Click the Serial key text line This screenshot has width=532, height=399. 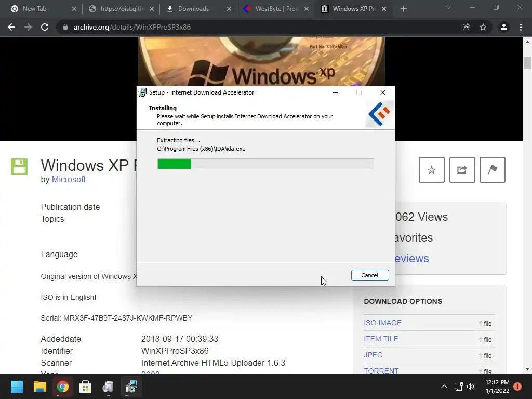click(116, 318)
